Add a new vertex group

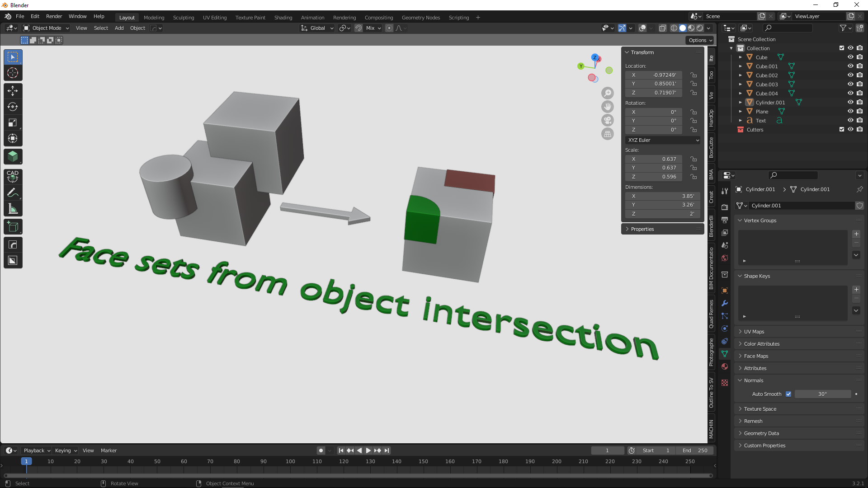coord(856,234)
